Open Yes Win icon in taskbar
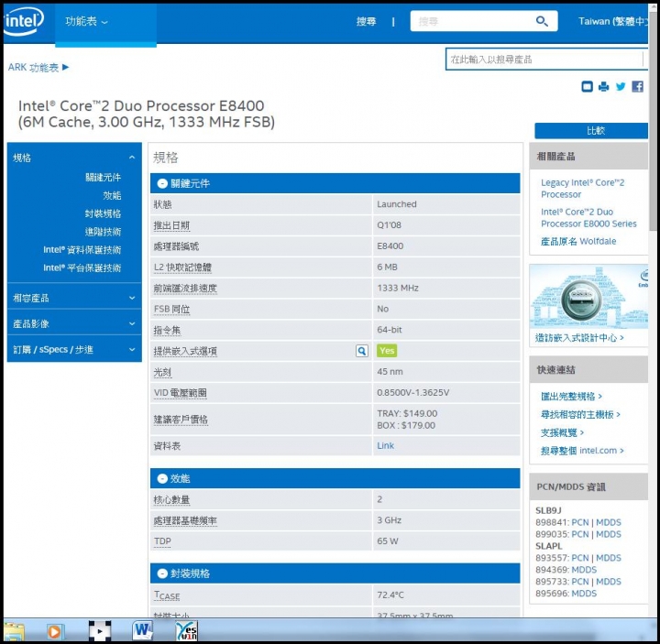 (186, 630)
